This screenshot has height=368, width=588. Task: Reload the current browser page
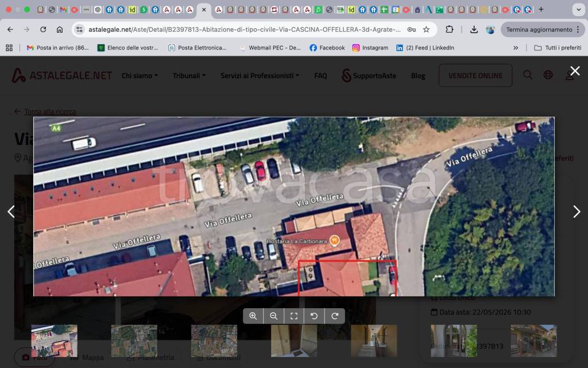[x=43, y=29]
